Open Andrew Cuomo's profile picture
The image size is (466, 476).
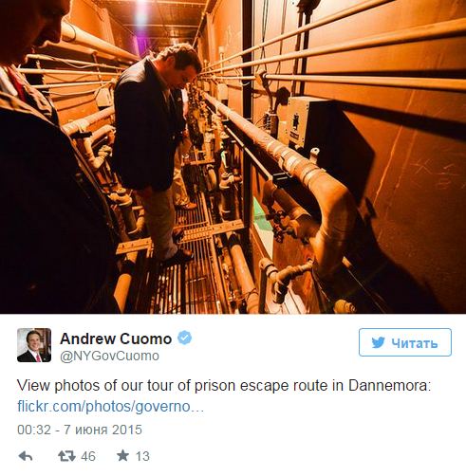coord(34,345)
